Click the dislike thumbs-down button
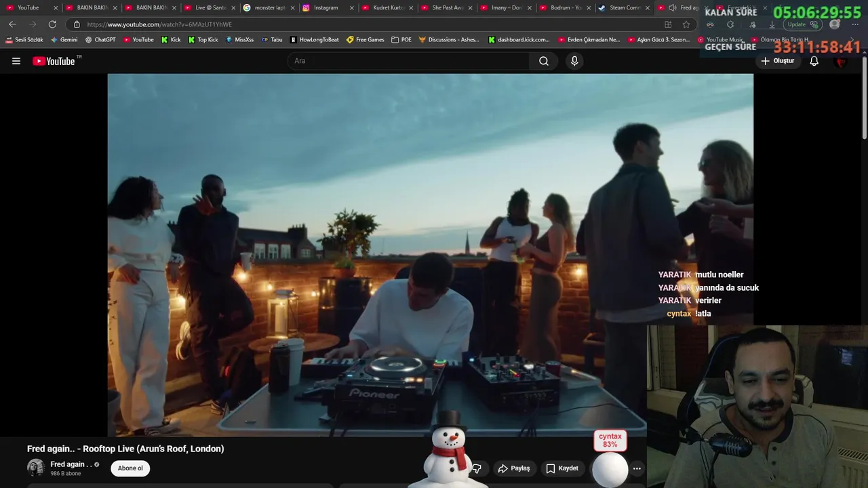 (477, 468)
